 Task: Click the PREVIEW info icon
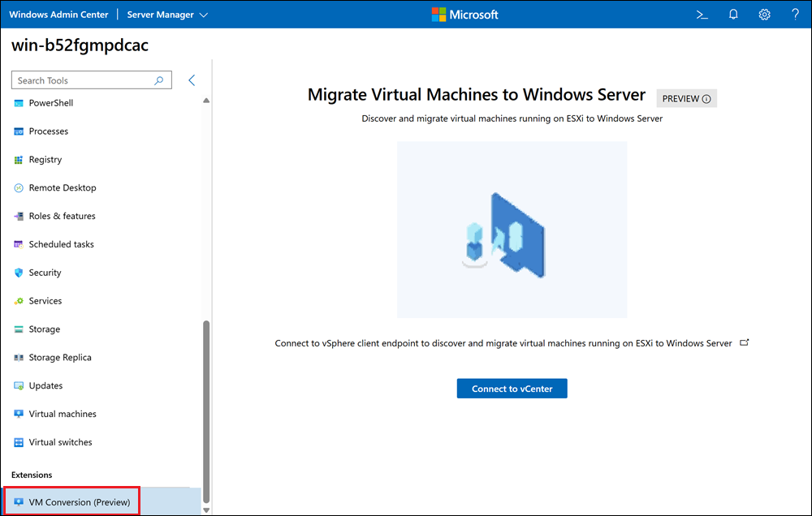[x=706, y=97]
